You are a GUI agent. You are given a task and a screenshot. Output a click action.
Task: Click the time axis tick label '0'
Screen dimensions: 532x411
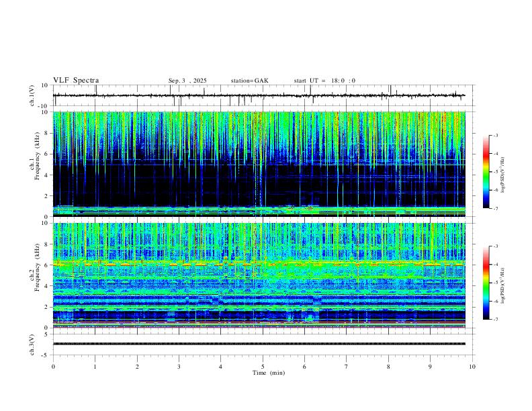[x=53, y=367]
